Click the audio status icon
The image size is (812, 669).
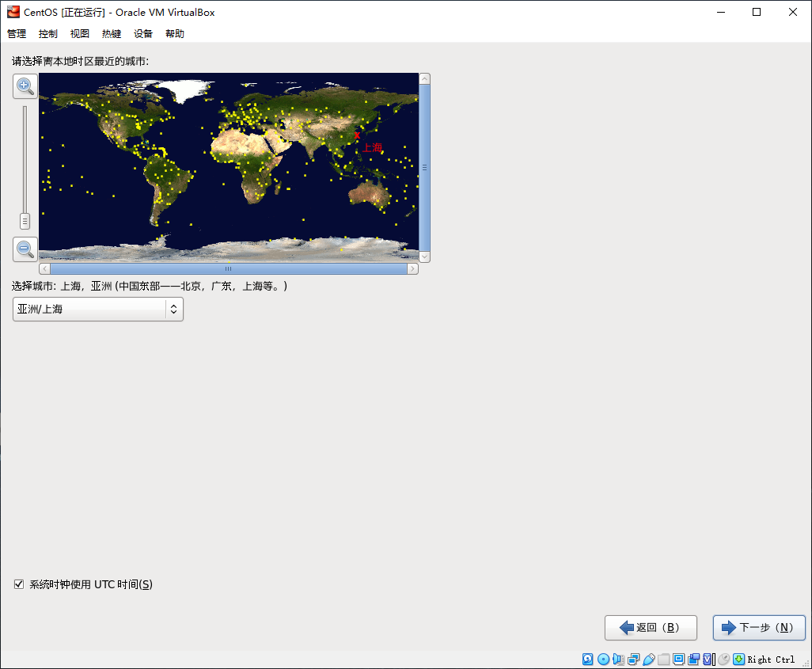[x=618, y=659]
